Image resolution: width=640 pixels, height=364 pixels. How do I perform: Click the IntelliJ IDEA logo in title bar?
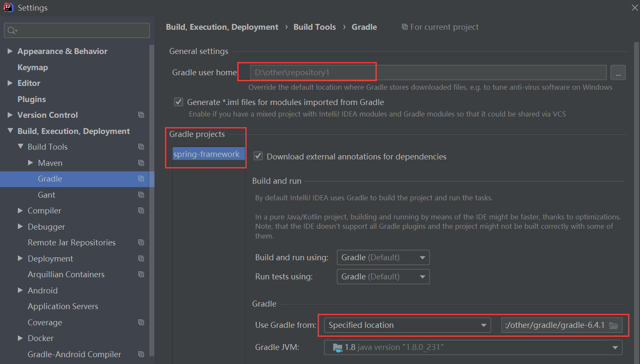[9, 7]
